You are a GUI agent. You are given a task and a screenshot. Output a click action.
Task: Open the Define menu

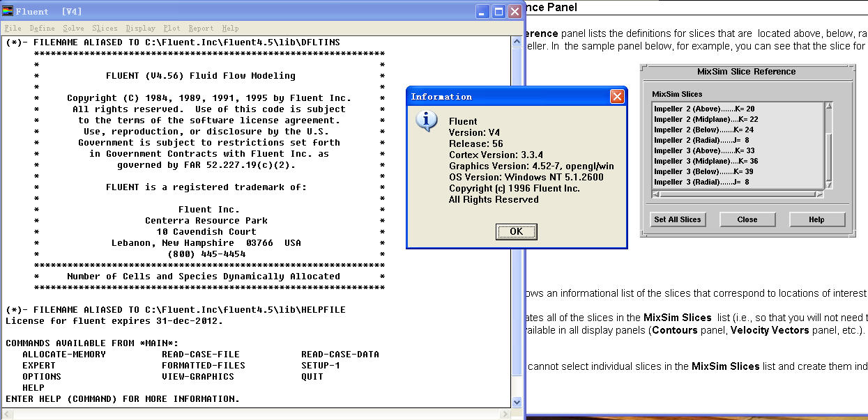click(x=42, y=29)
